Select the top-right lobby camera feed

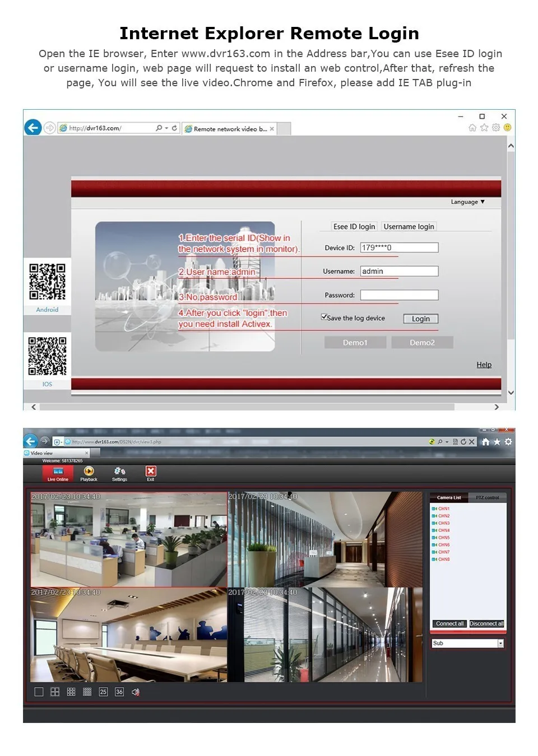325,539
